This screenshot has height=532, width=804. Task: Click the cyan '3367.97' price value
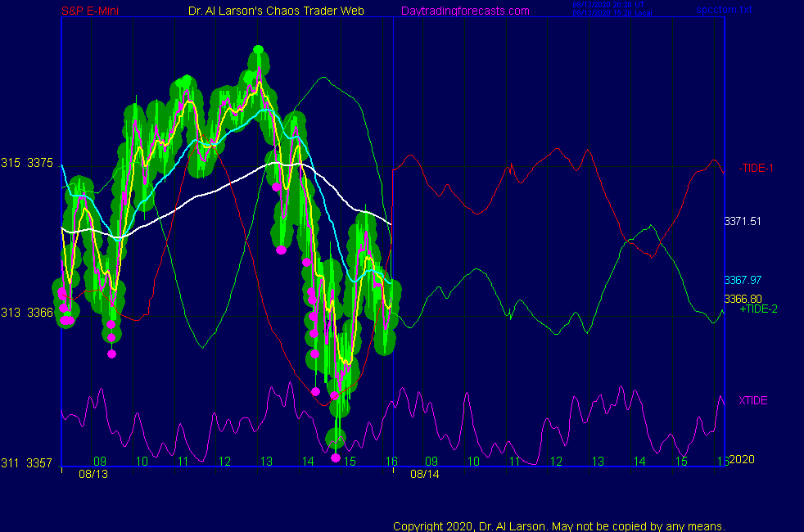pos(743,280)
